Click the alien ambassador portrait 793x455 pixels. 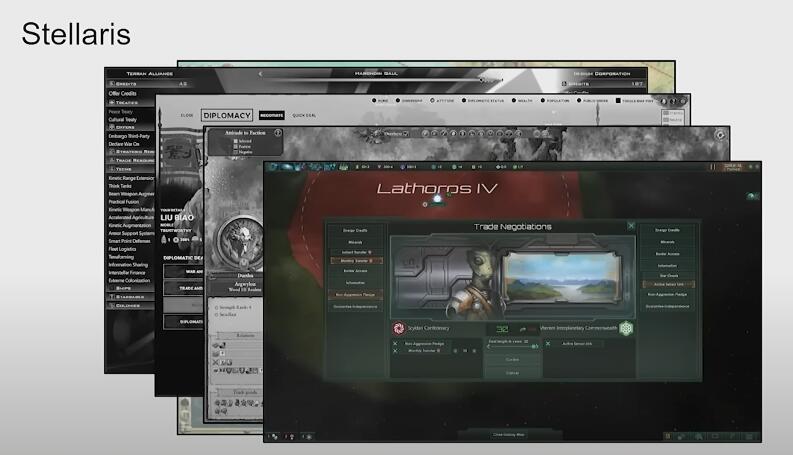[478, 281]
